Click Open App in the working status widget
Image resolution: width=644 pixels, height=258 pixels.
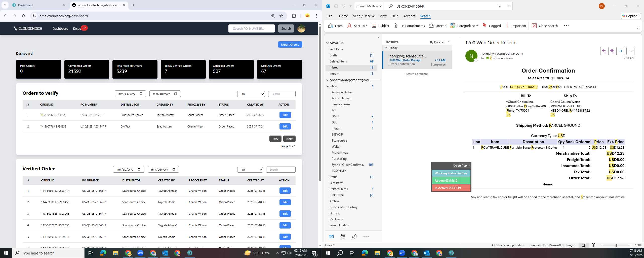461,166
